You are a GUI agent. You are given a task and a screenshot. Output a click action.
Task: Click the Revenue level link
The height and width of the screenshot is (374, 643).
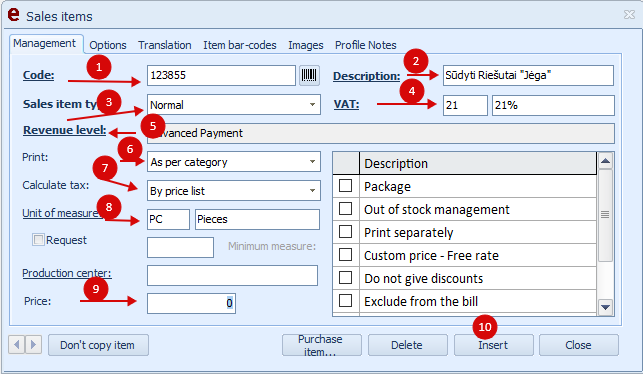coord(64,130)
